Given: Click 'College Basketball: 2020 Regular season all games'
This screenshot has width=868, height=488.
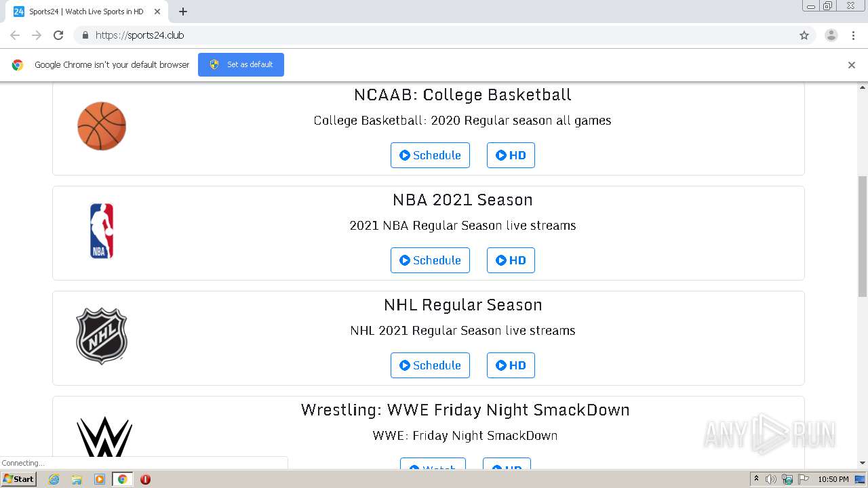Looking at the screenshot, I should point(462,121).
